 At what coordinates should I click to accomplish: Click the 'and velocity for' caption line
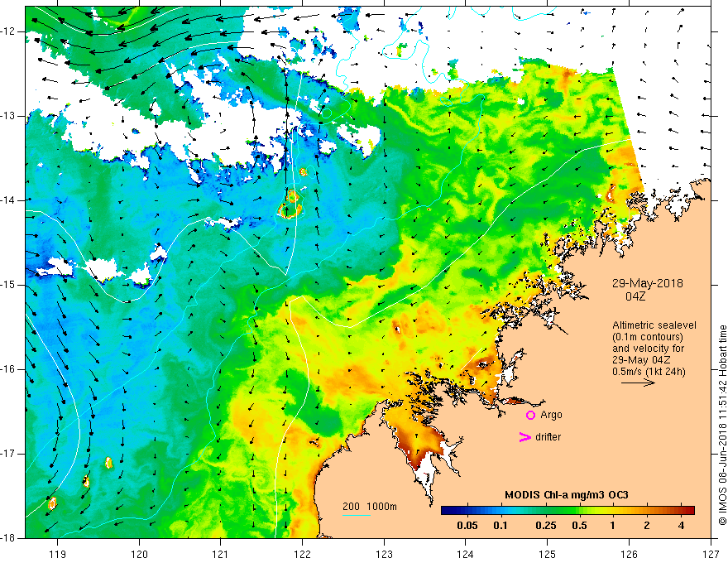pos(648,348)
